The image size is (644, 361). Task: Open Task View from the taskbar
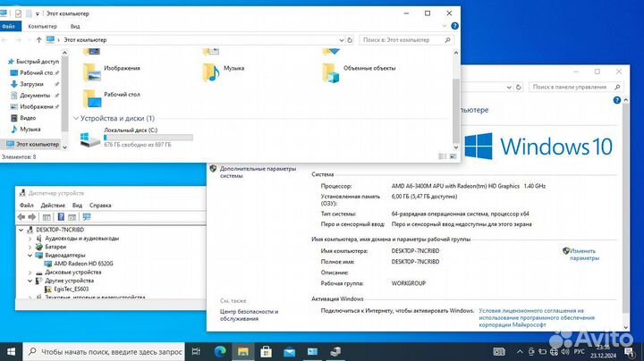[x=196, y=351]
